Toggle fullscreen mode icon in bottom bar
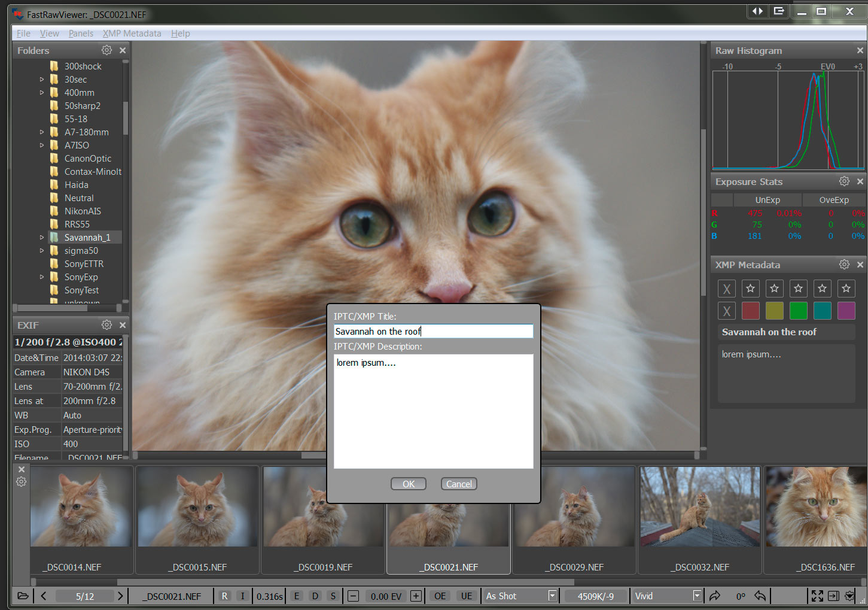 pyautogui.click(x=817, y=596)
